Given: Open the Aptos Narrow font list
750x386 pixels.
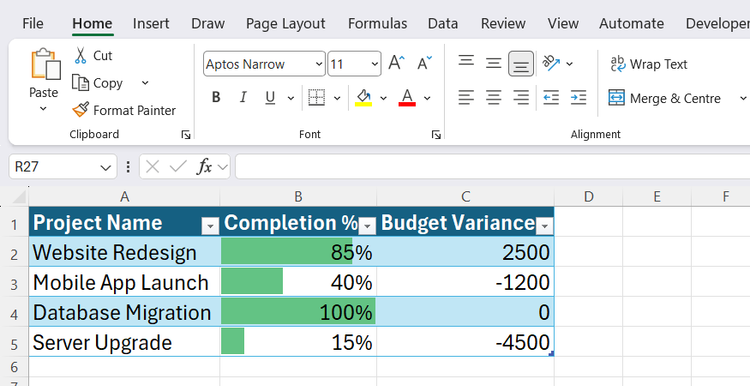Looking at the screenshot, I should coord(319,64).
